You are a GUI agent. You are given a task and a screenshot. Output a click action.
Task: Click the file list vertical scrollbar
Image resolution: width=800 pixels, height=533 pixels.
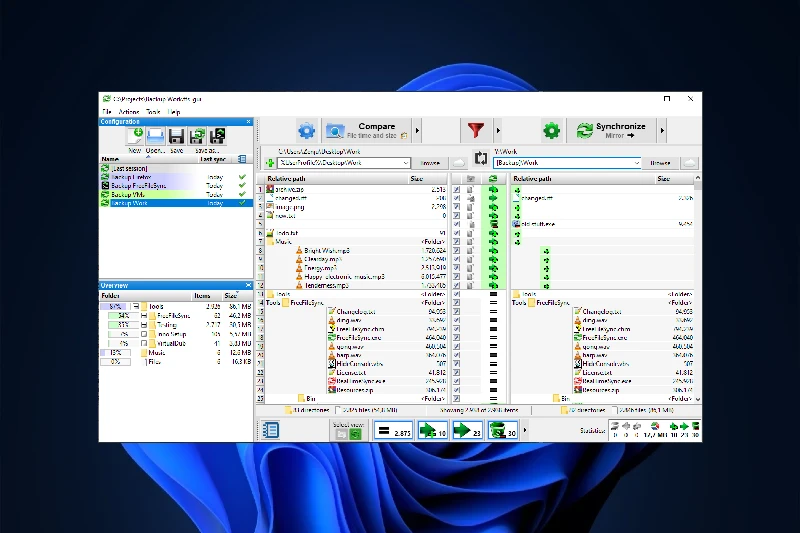pos(697,300)
